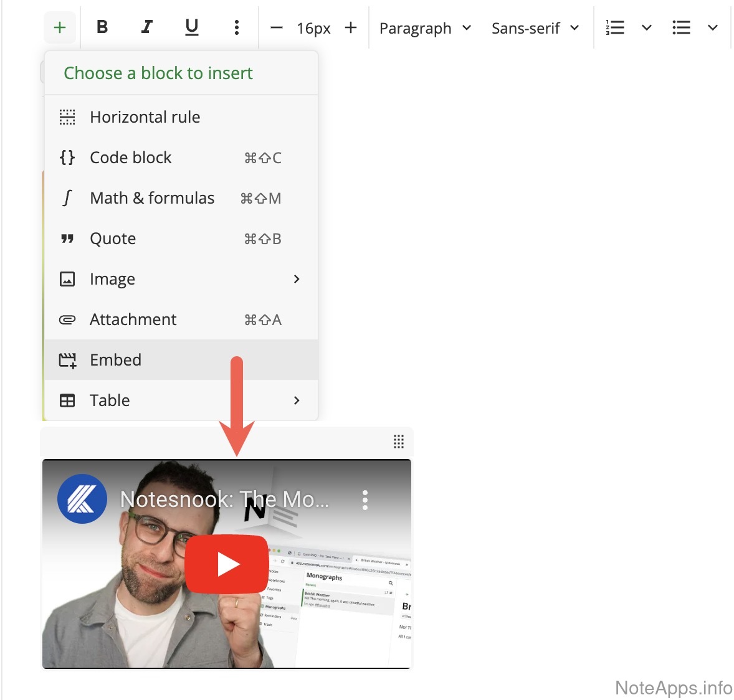This screenshot has height=700, width=734.
Task: Open the Sans-serif font dropdown
Action: (535, 28)
